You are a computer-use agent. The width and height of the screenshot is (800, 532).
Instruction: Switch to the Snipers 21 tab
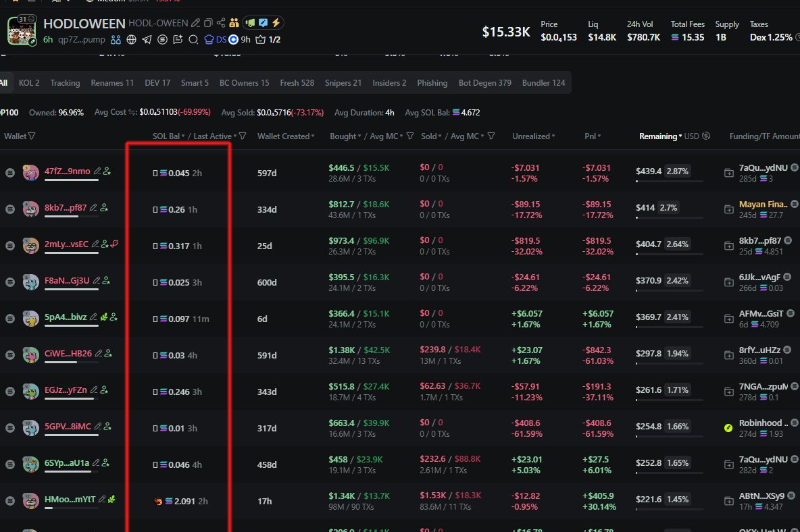[x=343, y=83]
